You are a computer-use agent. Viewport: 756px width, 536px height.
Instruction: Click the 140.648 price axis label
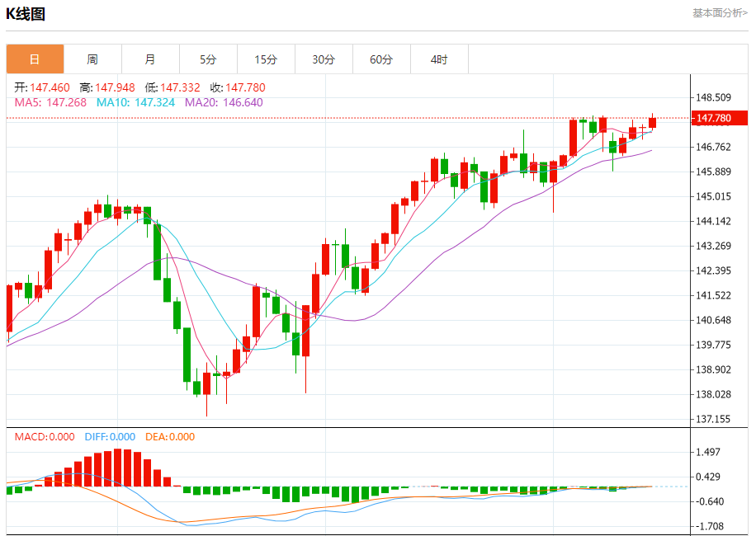coord(713,320)
